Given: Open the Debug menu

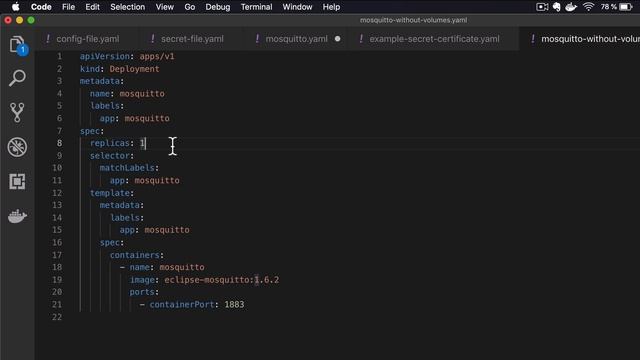Looking at the screenshot, I should (x=218, y=7).
